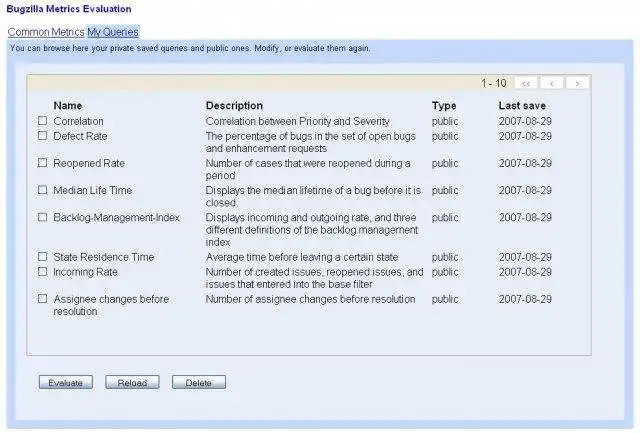This screenshot has width=640, height=434.
Task: Enable the State Residence Time checkbox
Action: click(x=43, y=257)
